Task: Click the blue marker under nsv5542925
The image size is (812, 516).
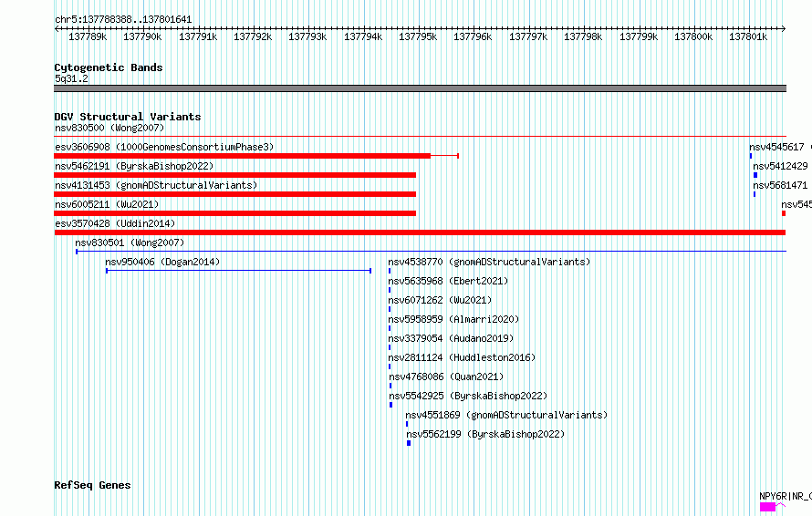Action: [x=391, y=405]
